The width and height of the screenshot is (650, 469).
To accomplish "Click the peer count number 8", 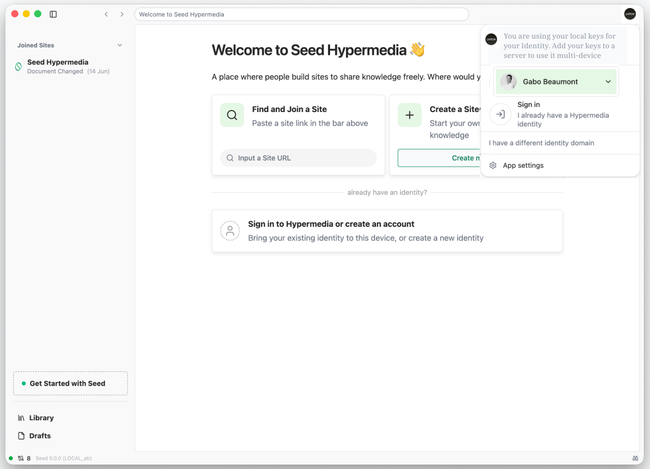I will 29,458.
